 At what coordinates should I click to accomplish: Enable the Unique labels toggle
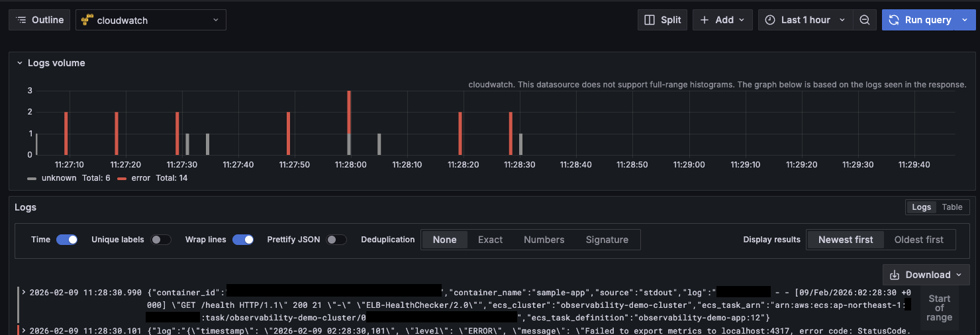tap(160, 240)
